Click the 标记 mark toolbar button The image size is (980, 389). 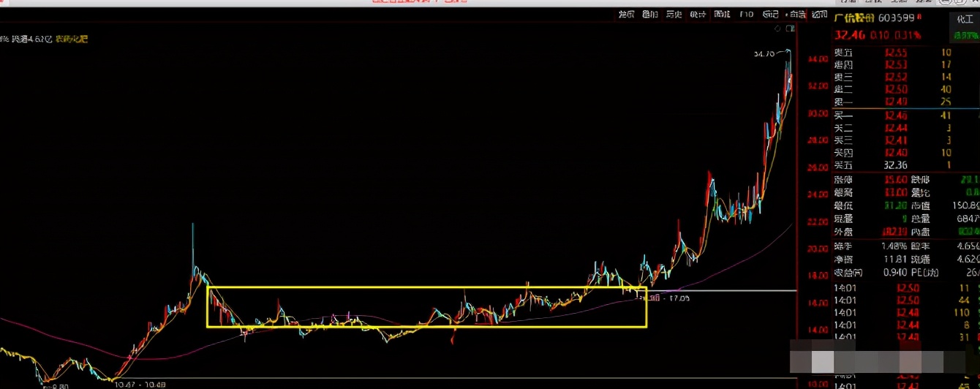(770, 14)
